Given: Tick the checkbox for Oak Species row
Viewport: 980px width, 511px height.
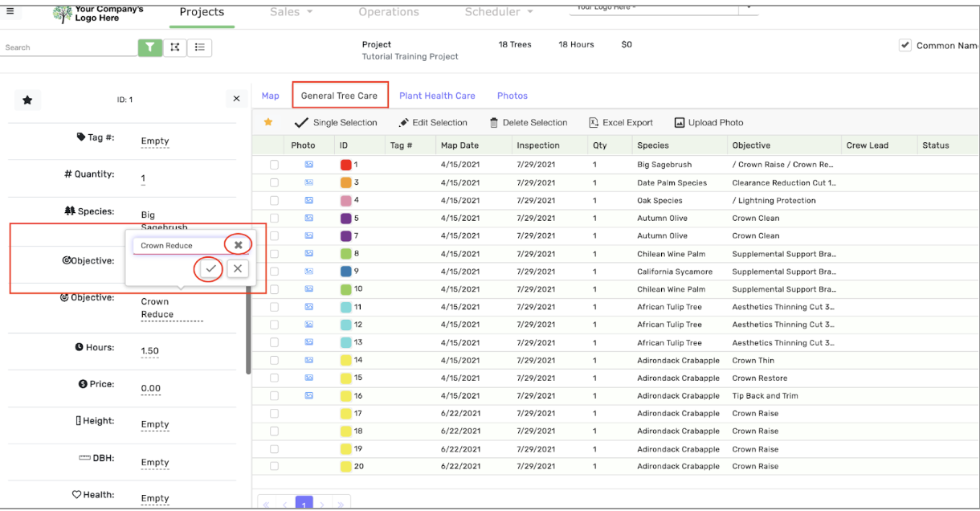Looking at the screenshot, I should click(274, 200).
